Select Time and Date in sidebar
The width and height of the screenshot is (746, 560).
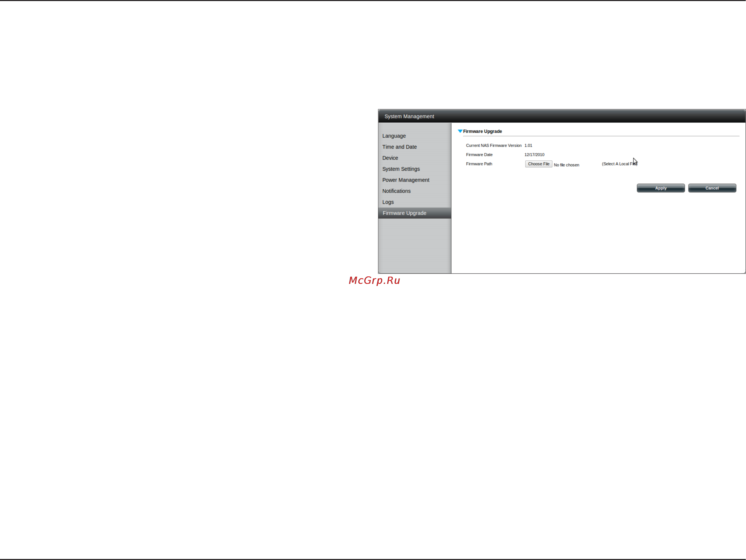[399, 147]
